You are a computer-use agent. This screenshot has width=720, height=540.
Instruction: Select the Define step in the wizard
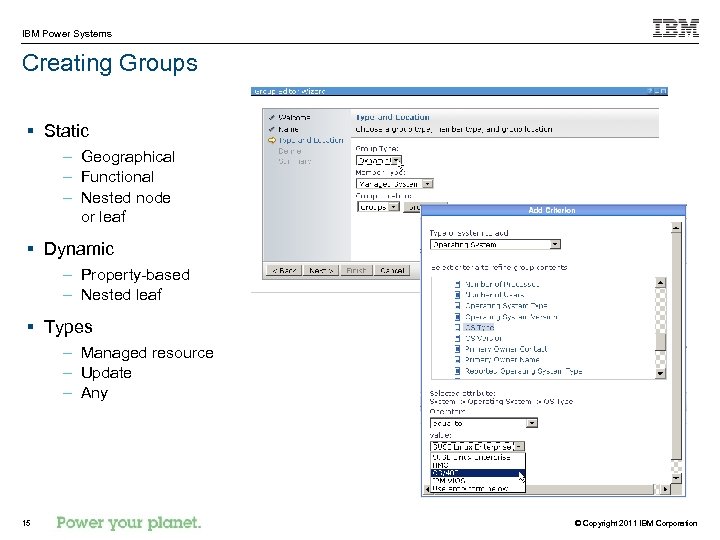(290, 151)
